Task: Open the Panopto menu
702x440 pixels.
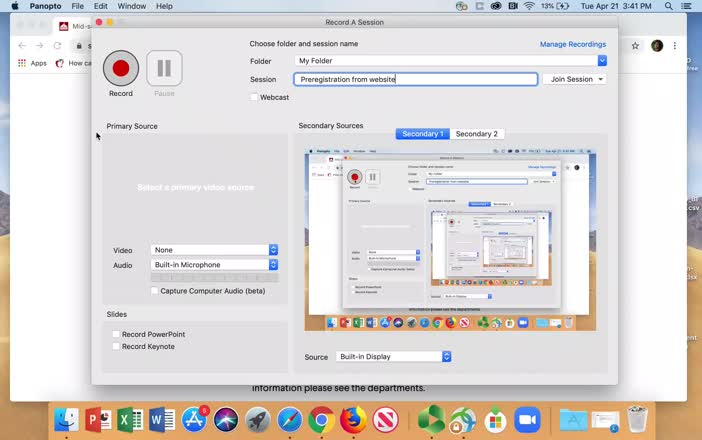Action: (x=45, y=6)
